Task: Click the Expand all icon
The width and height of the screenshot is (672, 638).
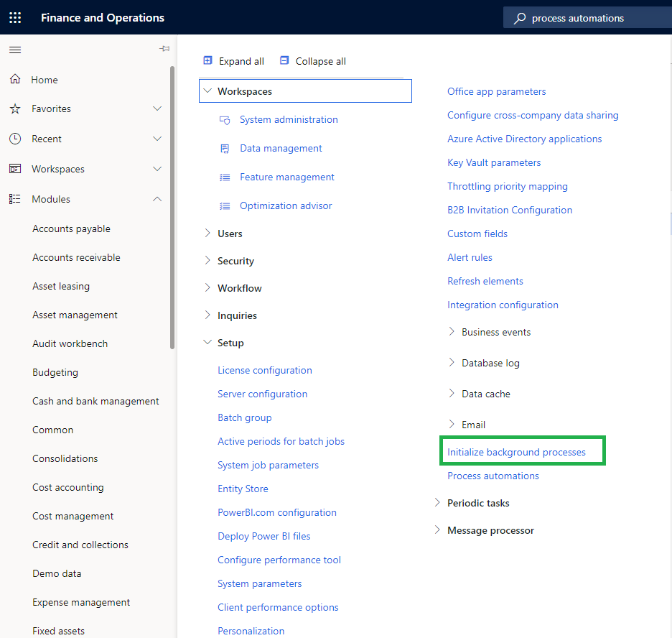Action: [x=208, y=61]
